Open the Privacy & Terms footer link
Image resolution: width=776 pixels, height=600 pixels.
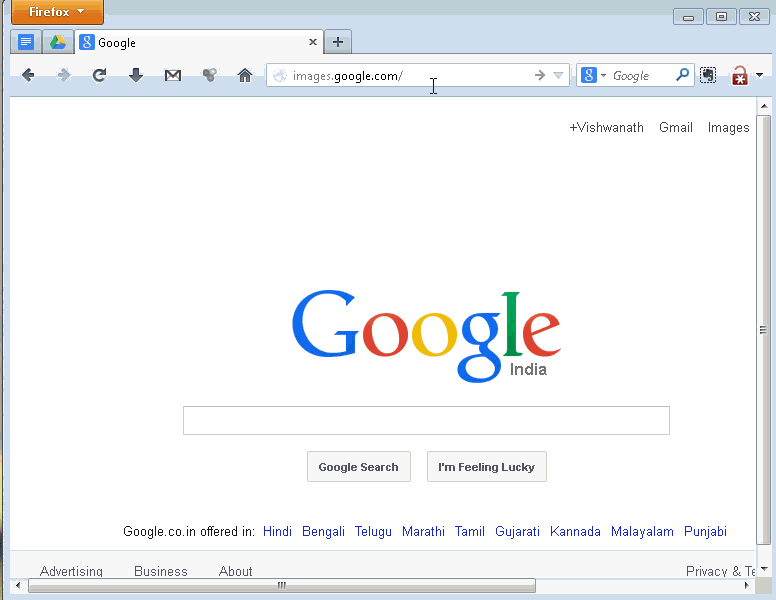click(x=721, y=571)
